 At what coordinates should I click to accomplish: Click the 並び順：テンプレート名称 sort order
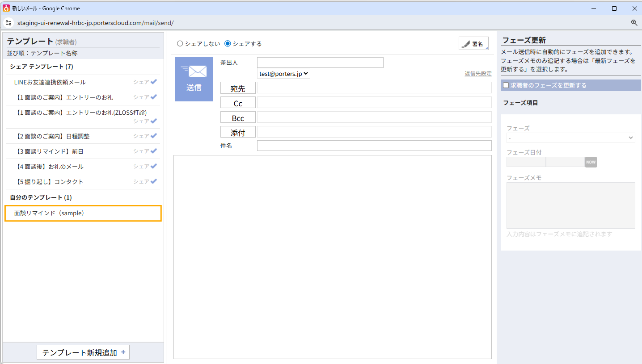point(42,53)
